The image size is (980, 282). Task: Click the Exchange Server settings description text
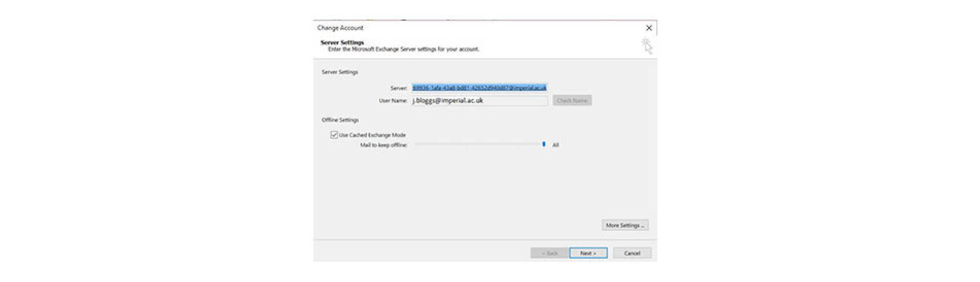tap(403, 50)
